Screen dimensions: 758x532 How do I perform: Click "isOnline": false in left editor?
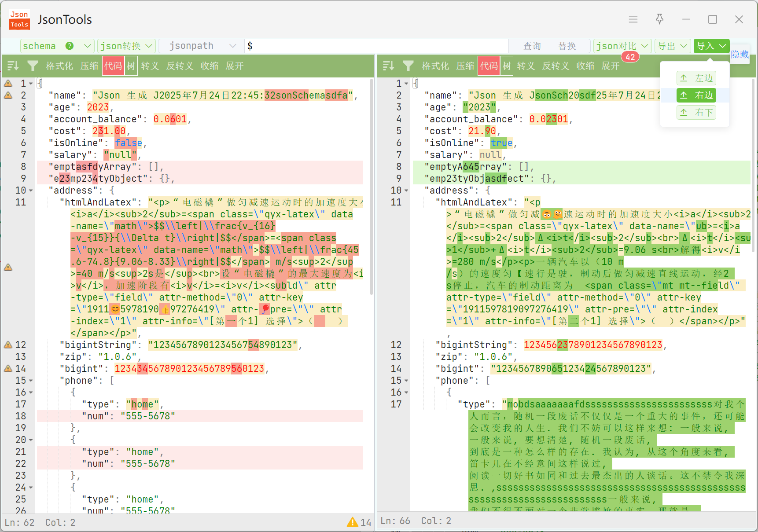tap(97, 143)
